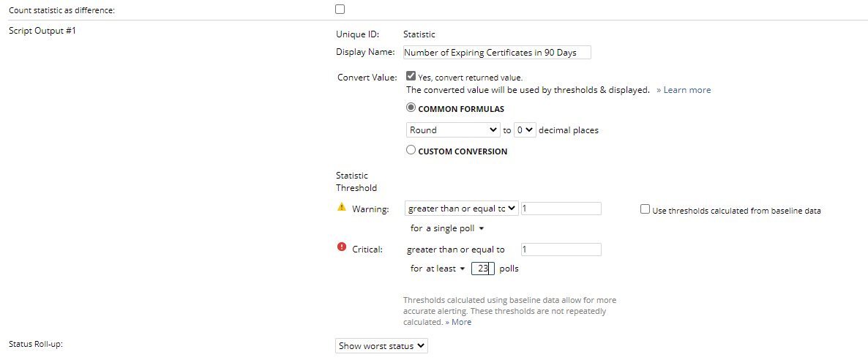Expand the 'for at least' polls dropdown
This screenshot has height=360, width=868.
(x=438, y=269)
